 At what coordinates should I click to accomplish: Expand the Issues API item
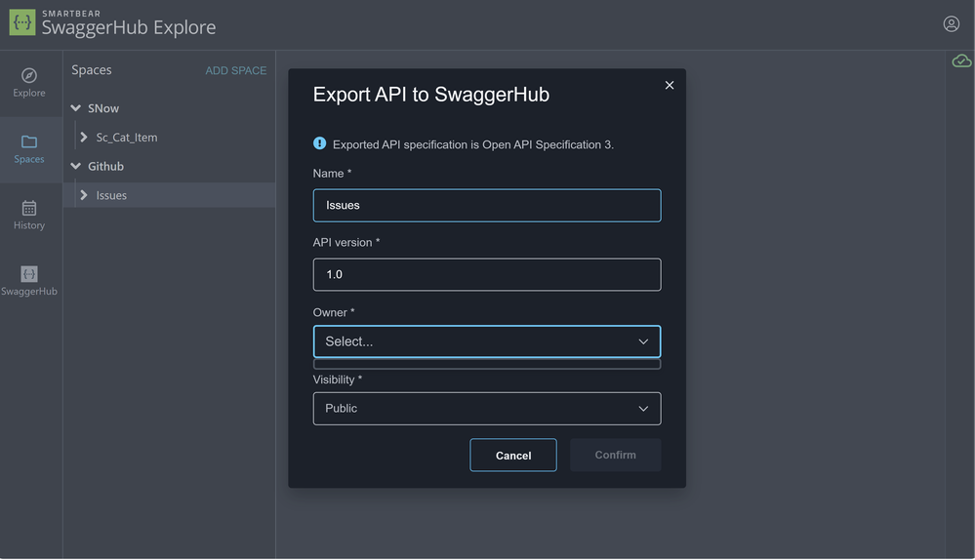(84, 195)
